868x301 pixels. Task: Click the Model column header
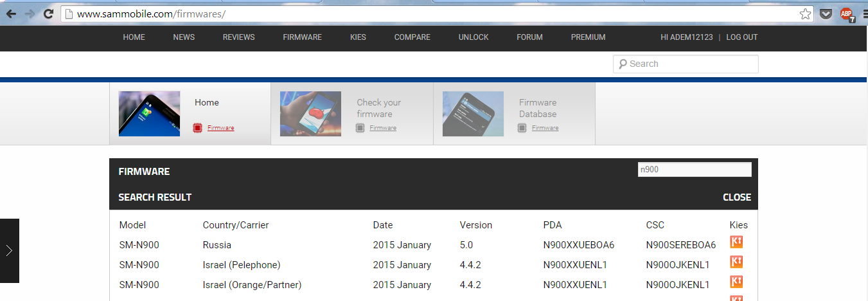pyautogui.click(x=133, y=225)
